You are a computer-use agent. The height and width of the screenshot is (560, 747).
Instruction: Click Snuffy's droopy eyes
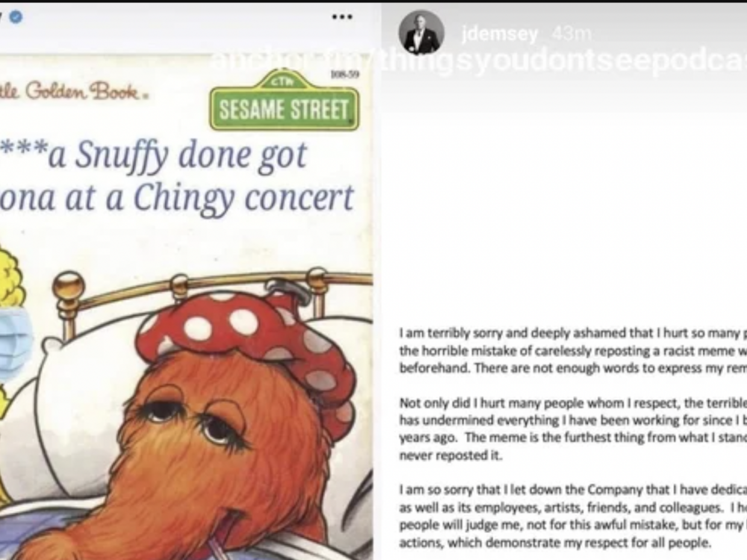tap(193, 420)
